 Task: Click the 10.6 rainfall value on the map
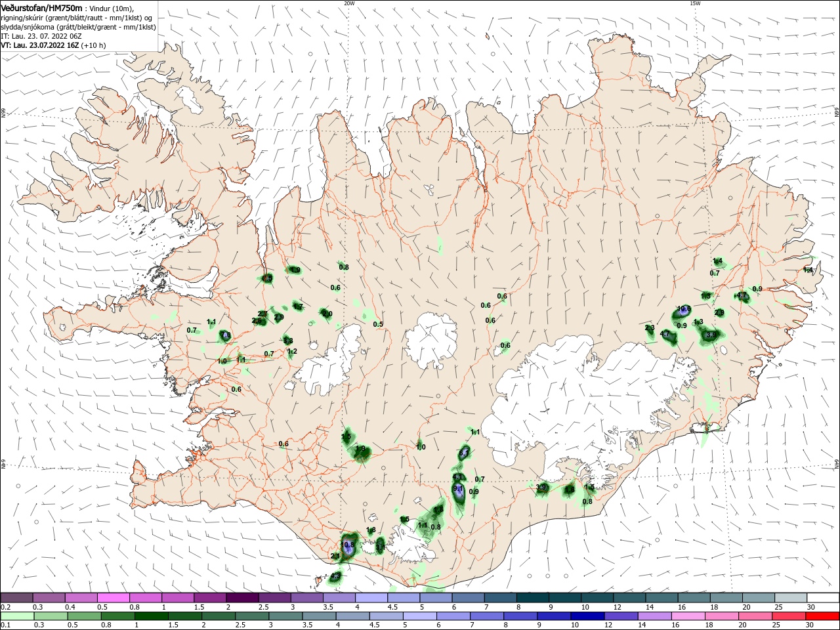684,308
